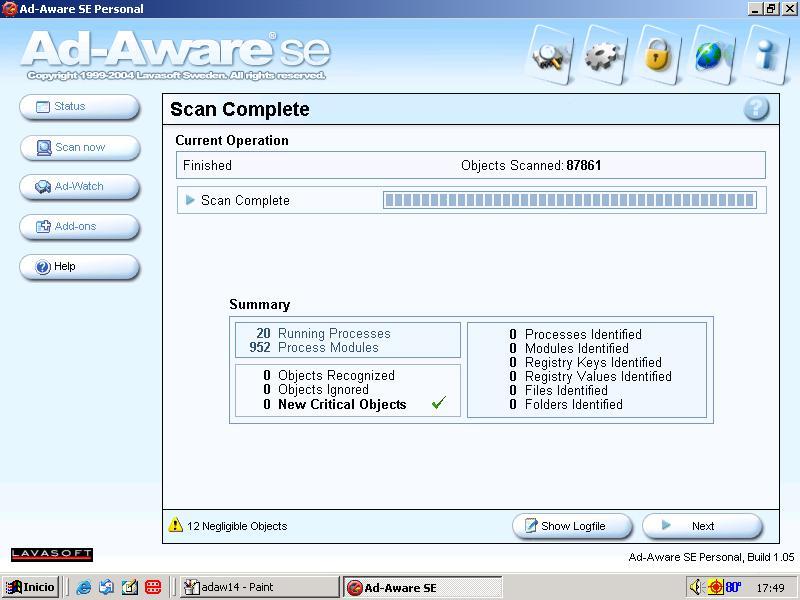Open settings via the gear icon
Screen dimensions: 800x600
604,55
